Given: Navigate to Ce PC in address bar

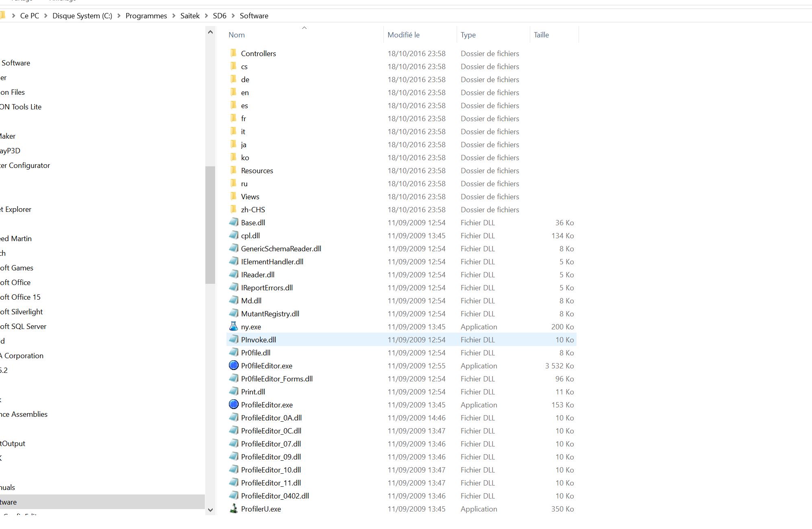Looking at the screenshot, I should 30,16.
